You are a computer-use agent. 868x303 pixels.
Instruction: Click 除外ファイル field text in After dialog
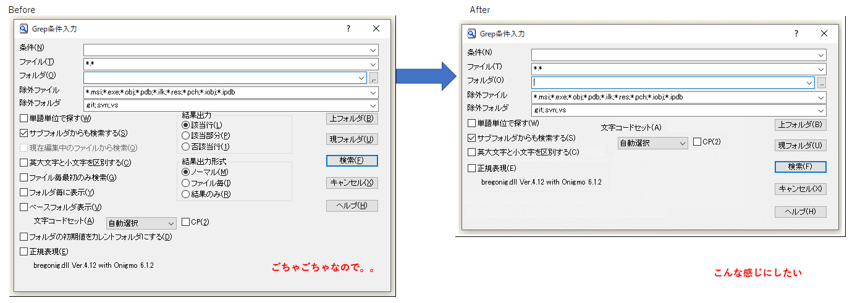coord(609,98)
